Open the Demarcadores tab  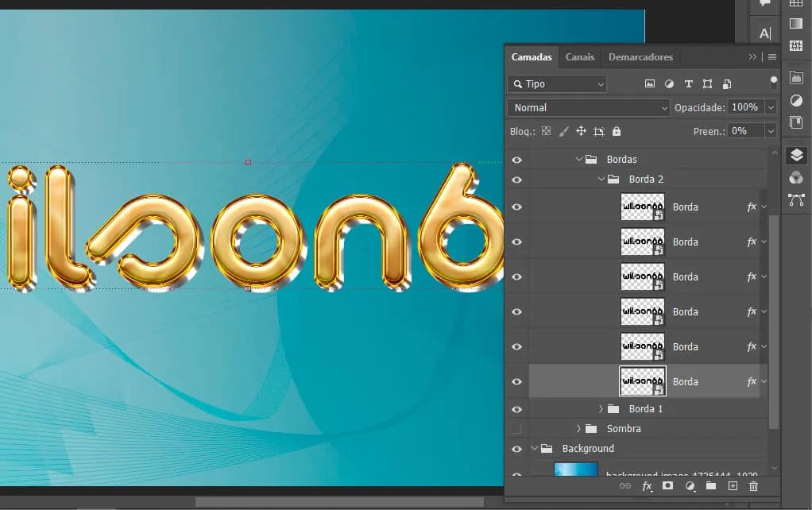pos(640,56)
